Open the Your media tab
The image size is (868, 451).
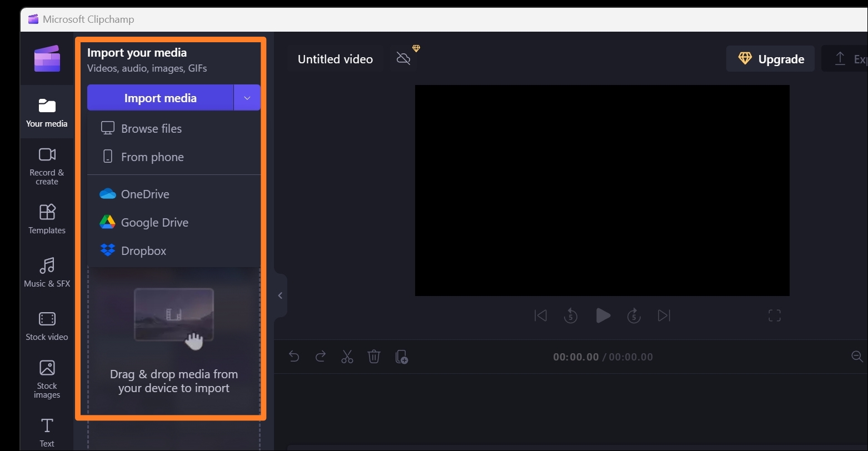pos(47,112)
